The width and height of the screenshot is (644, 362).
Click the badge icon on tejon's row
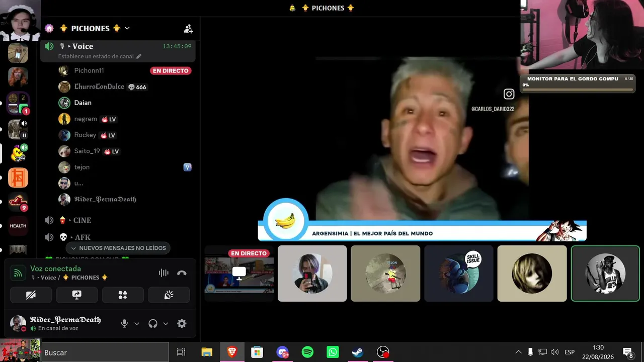click(x=188, y=167)
